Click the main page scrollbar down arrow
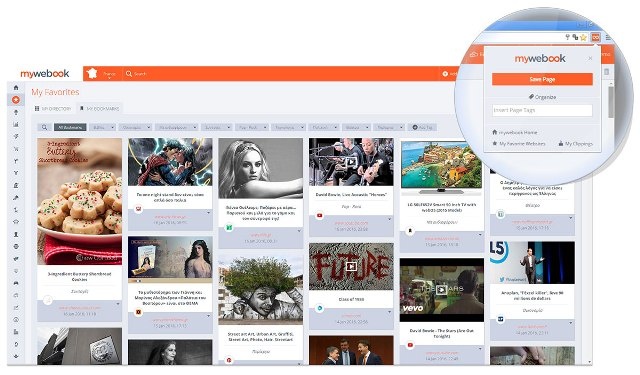Viewport: 640px width, 375px height. 589,362
